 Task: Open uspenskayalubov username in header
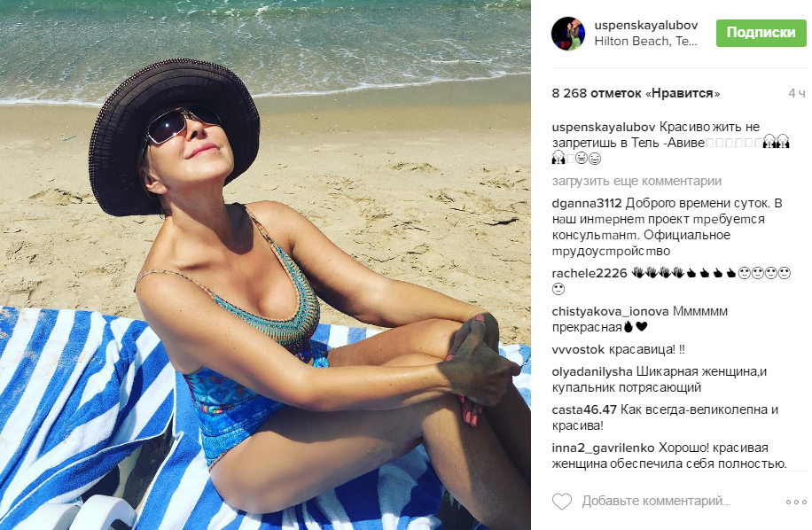[645, 25]
